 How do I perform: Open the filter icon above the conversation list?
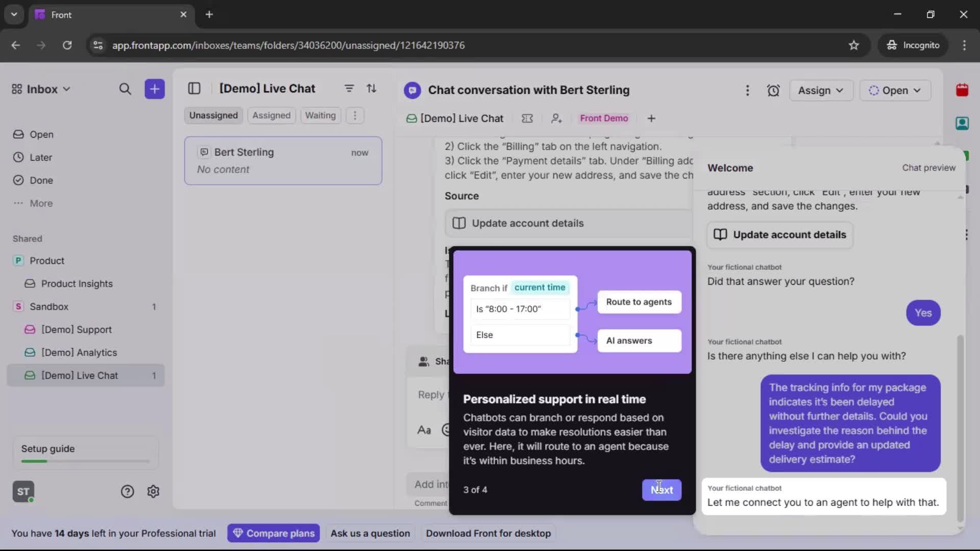pos(349,88)
